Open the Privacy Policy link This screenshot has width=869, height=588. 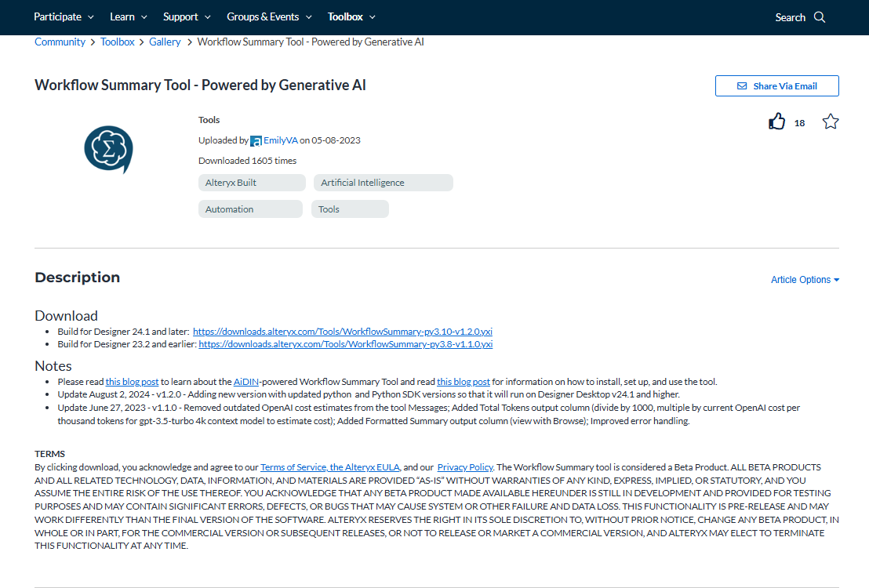[465, 467]
